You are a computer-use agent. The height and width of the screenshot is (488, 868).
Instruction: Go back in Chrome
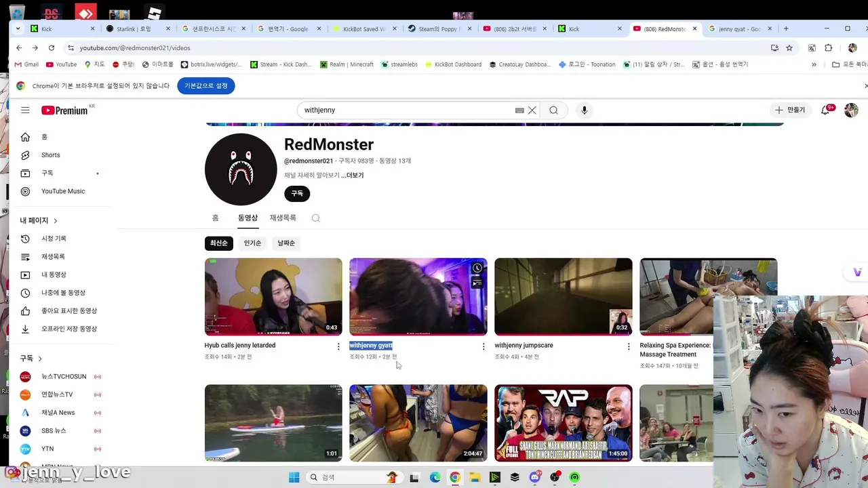coord(19,48)
